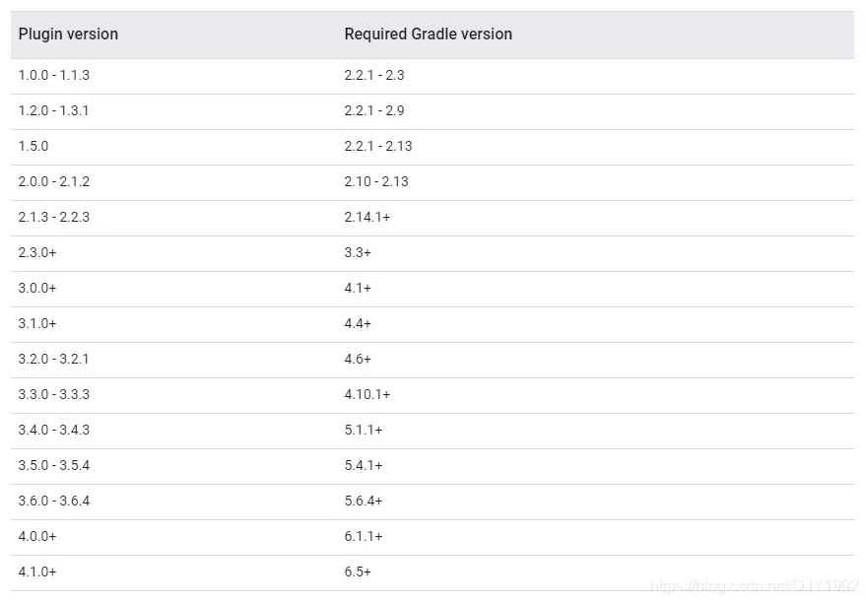This screenshot has height=604, width=868.
Task: Click the Gradle version 4.6+ cell
Action: (358, 360)
